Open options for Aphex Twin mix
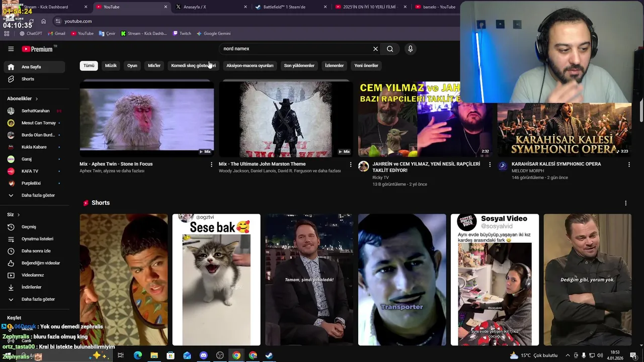The width and height of the screenshot is (644, 362). coord(211,164)
